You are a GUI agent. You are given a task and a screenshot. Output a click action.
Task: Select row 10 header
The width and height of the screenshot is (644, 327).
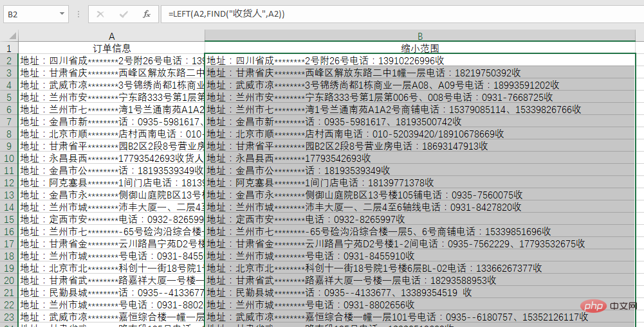(x=9, y=158)
